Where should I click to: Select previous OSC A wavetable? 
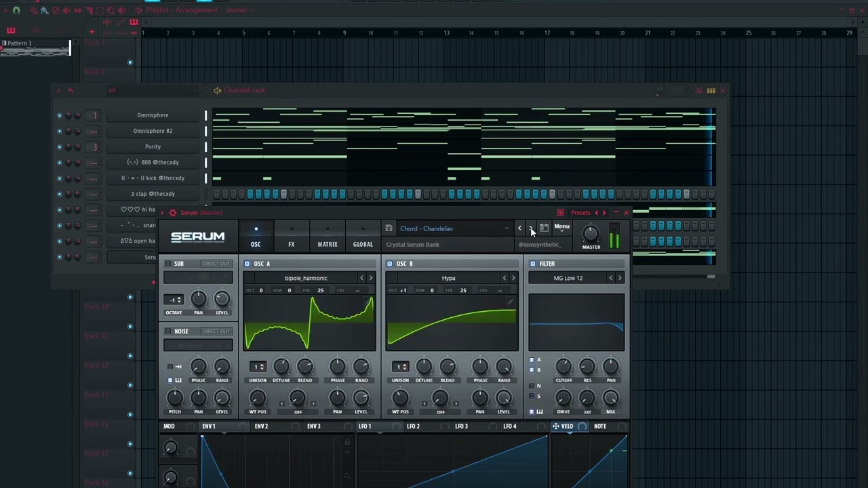pos(361,278)
